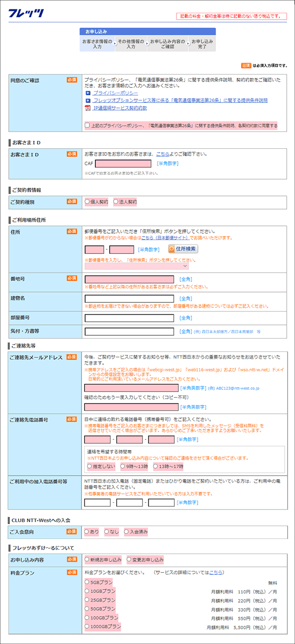Open the address selection dropdown
The height and width of the screenshot is (644, 295).
pos(137,266)
